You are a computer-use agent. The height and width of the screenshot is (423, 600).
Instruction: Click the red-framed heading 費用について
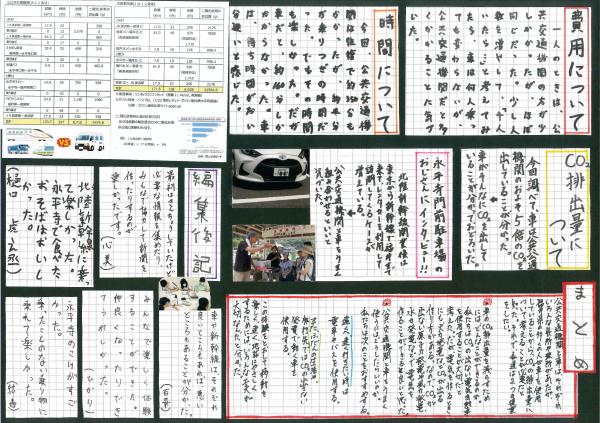tap(577, 72)
